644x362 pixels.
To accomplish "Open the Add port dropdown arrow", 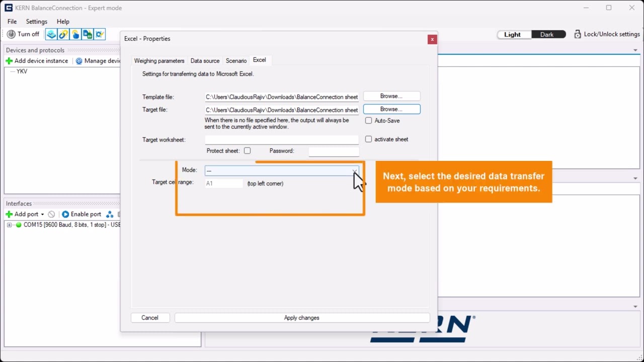I will point(42,215).
